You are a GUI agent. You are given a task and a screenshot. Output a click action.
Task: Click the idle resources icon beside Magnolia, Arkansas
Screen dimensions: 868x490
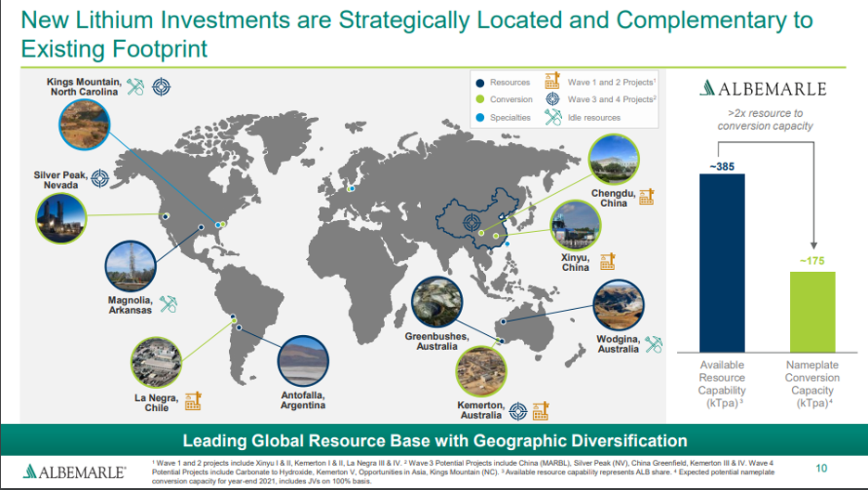169,303
